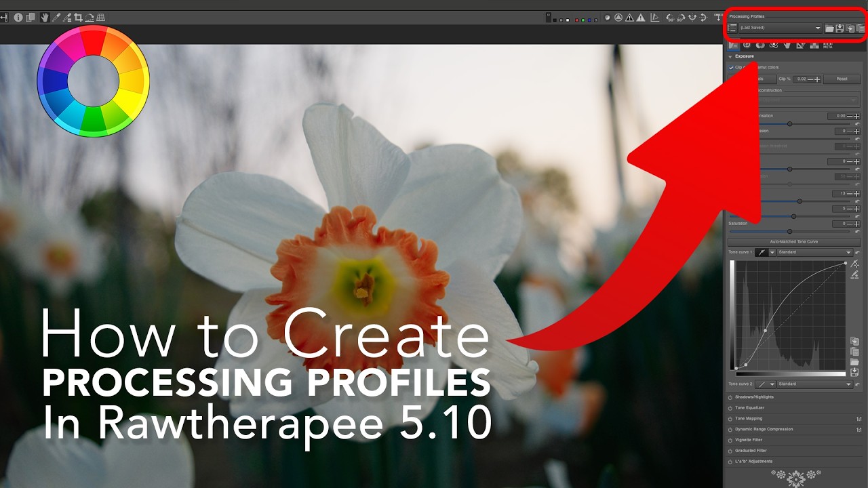Click the Lightness slider handle at 13
Viewport: 868px width, 488px height.
tap(800, 201)
